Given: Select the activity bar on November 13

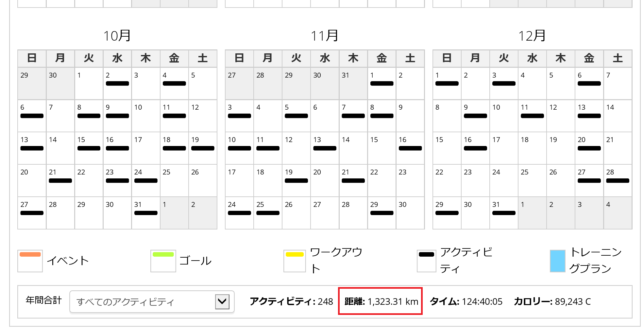Looking at the screenshot, I should (325, 148).
